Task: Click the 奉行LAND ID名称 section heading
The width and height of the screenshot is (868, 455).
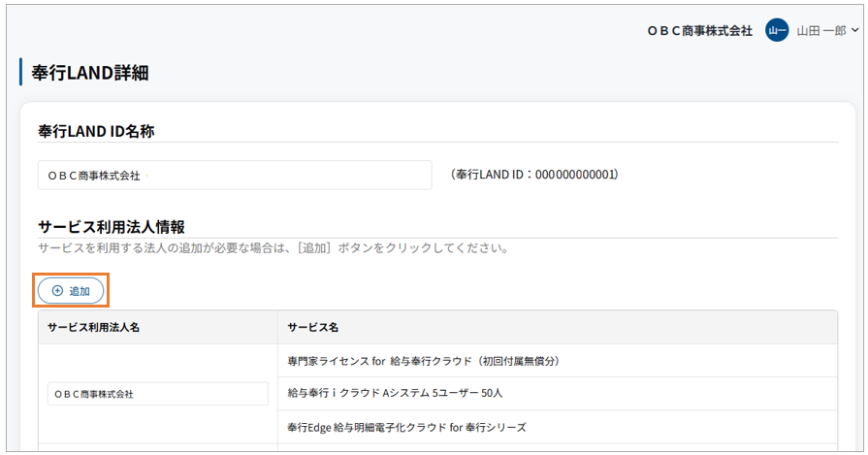Action: pyautogui.click(x=96, y=131)
